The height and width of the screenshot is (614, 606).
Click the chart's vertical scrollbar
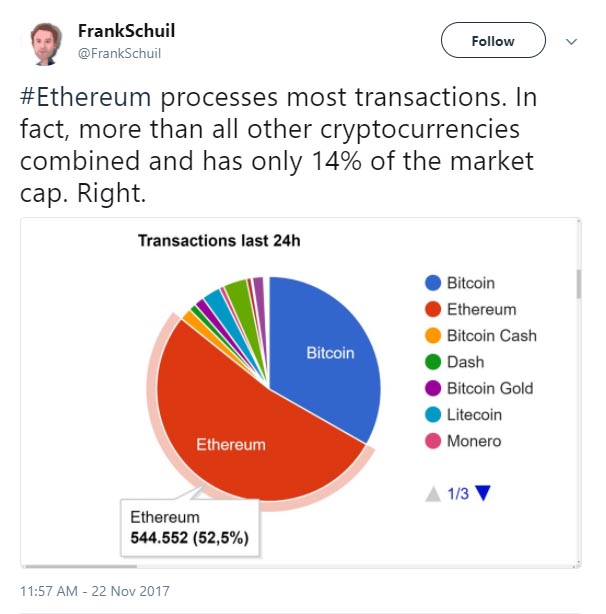(x=578, y=283)
